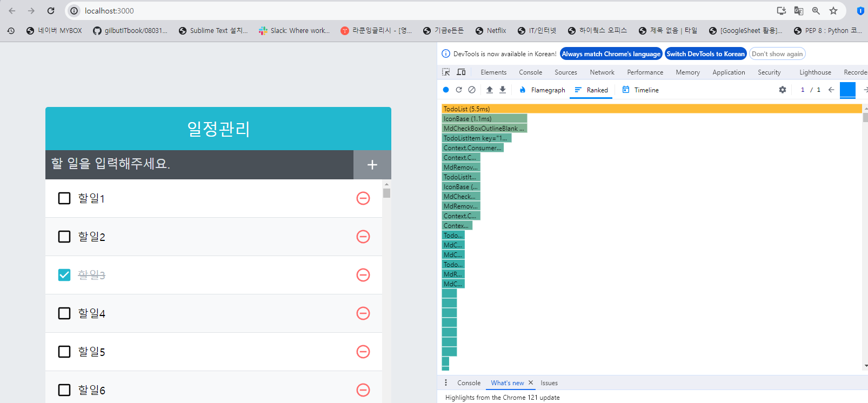Remove the completed 할일3 item
868x403 pixels.
(x=363, y=275)
